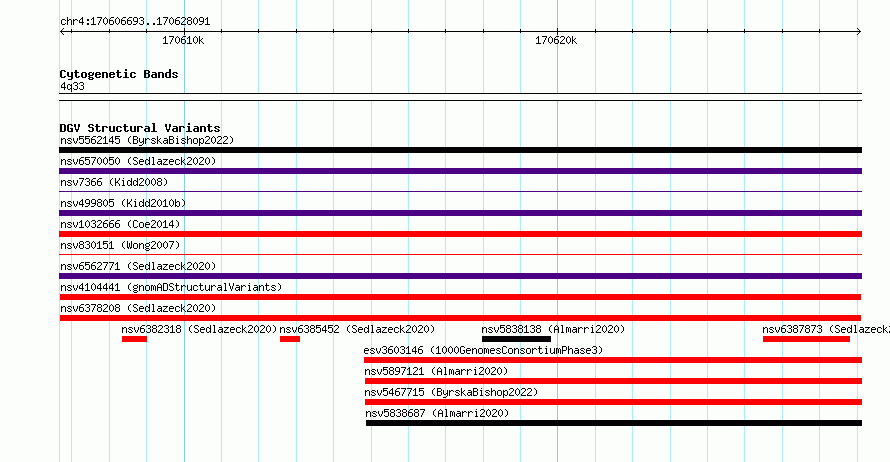Open the nsv6387873 variant label
Screen dimensions: 890x462
[x=826, y=329]
